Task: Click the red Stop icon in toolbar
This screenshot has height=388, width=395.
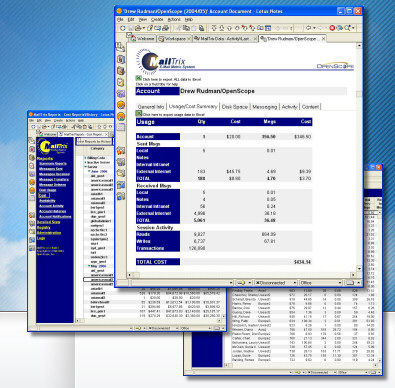Action: tap(332, 28)
